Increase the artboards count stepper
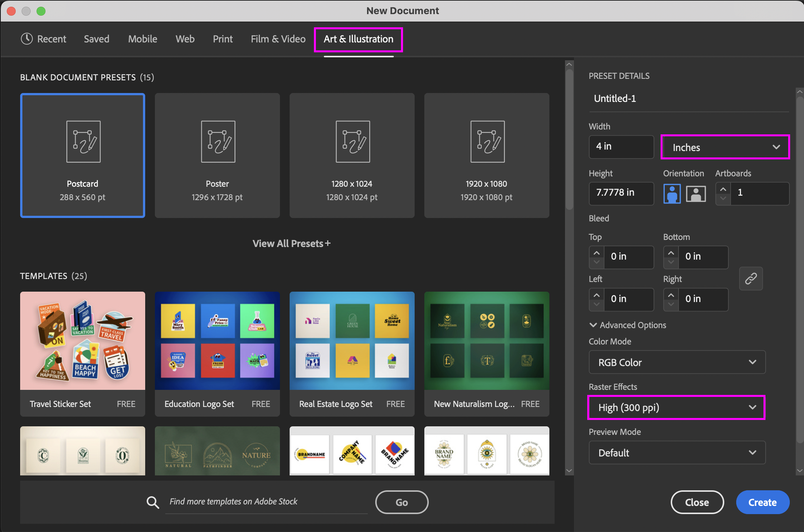Viewport: 804px width, 532px height. point(723,189)
